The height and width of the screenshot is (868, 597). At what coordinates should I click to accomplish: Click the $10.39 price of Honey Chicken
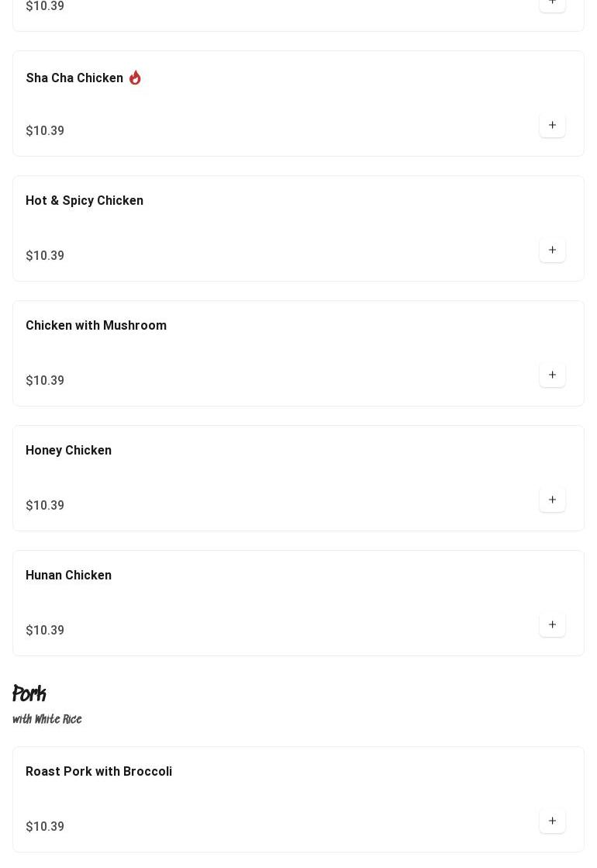pos(45,506)
